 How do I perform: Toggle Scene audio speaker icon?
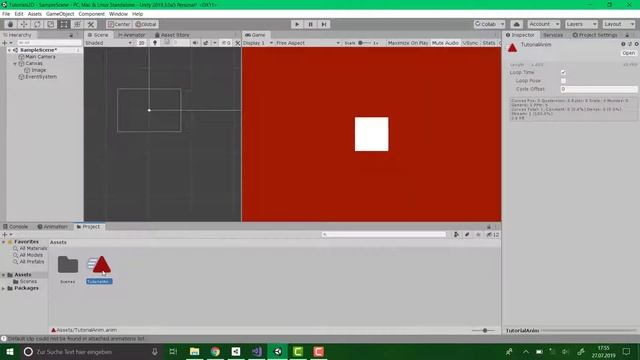coord(195,43)
